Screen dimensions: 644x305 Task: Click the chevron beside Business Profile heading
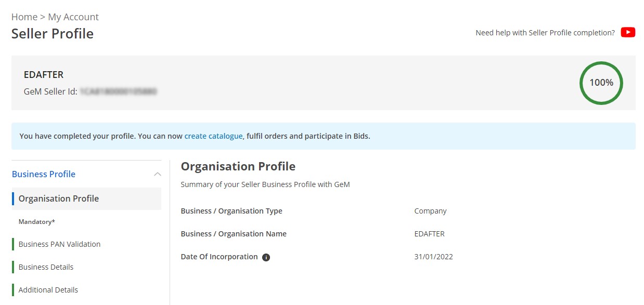[157, 174]
